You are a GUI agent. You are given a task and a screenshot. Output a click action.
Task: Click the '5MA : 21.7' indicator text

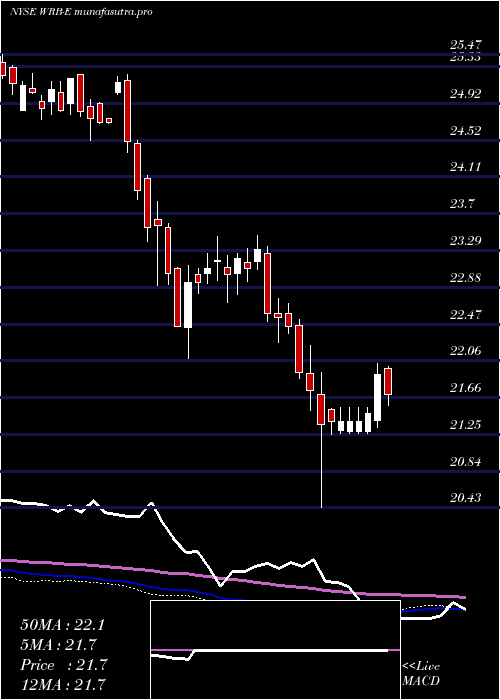(x=59, y=645)
